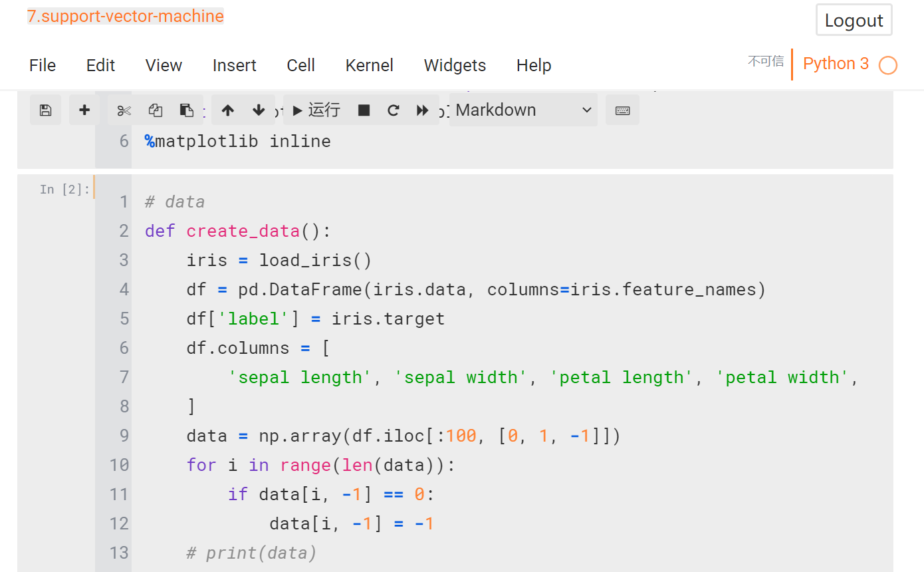The height and width of the screenshot is (572, 924).
Task: Click Logout to exit the notebook
Action: [854, 19]
